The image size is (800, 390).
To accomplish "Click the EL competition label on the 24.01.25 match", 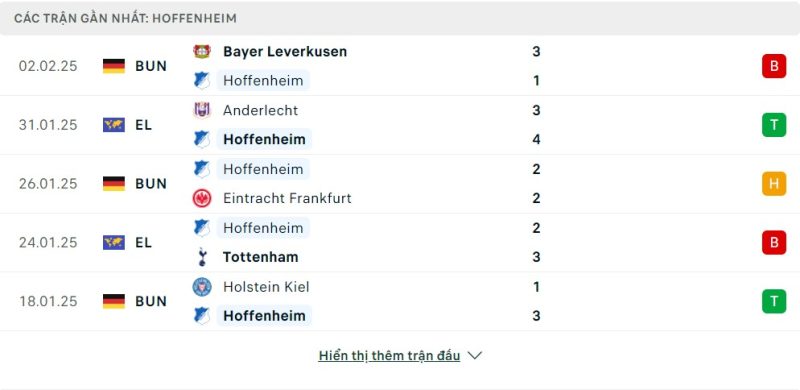I will 143,242.
